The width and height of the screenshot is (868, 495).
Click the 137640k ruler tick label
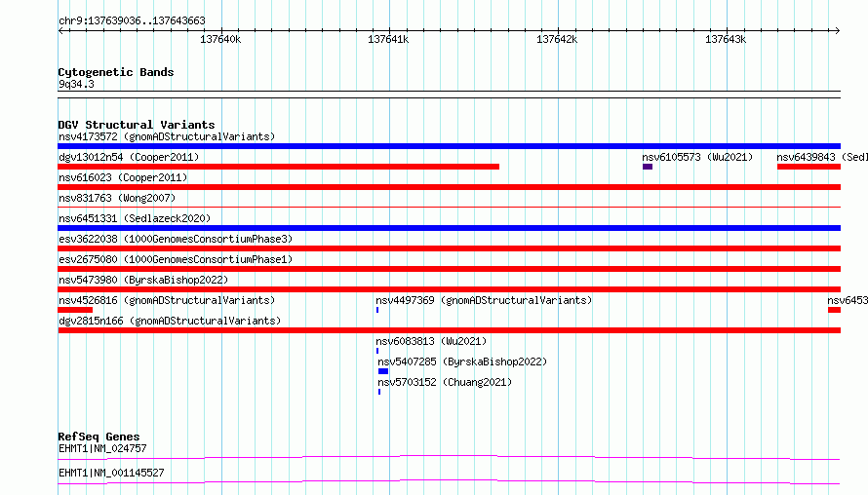[x=220, y=39]
